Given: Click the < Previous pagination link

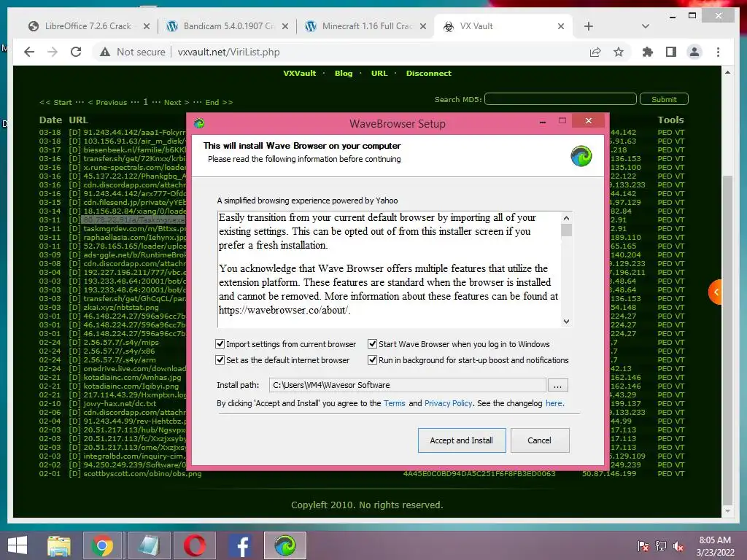Looking at the screenshot, I should [108, 102].
